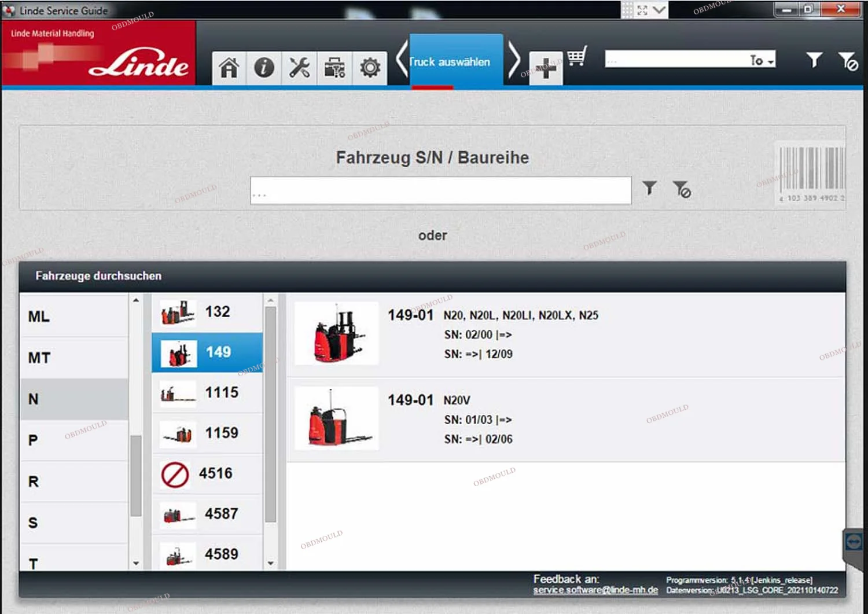Select the S vehicle category
Viewport: 868px width, 614px height.
[74, 523]
